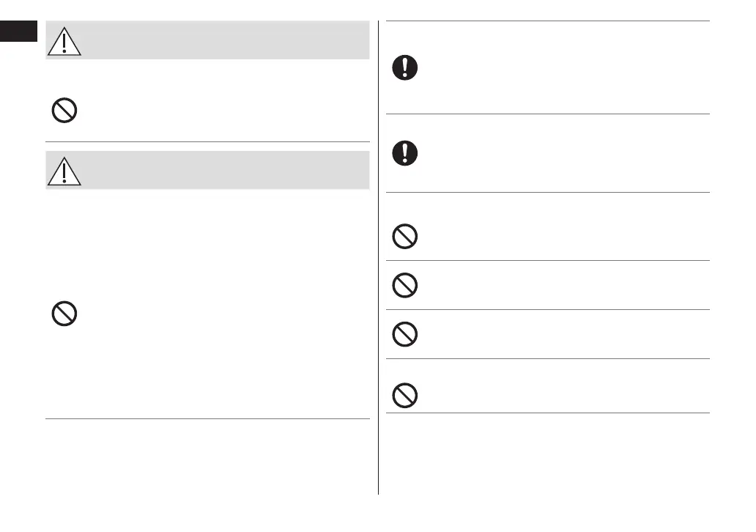The height and width of the screenshot is (532, 756).
Task: Click the bottom horizontal rule in the left column
Action: pos(207,419)
